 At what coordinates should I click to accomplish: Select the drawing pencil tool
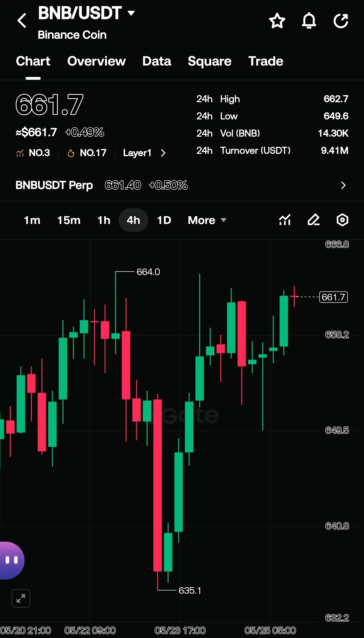coord(314,220)
